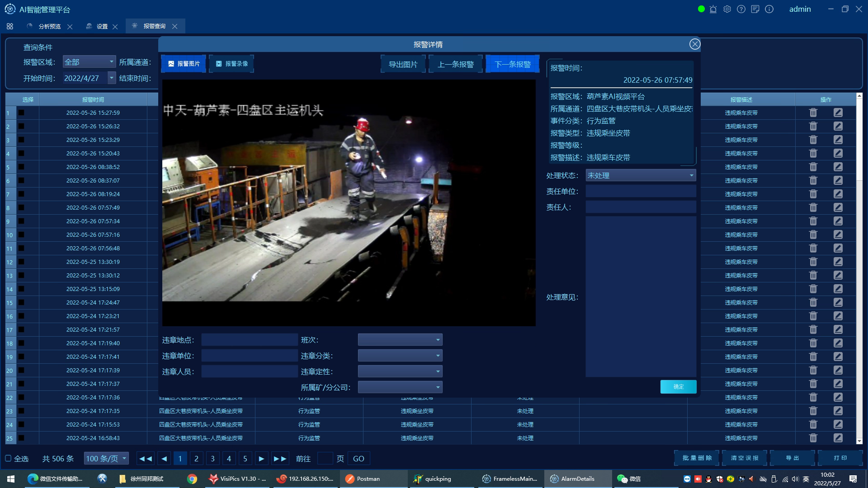Open the settings gear icon in title bar
The height and width of the screenshot is (488, 868).
point(727,9)
